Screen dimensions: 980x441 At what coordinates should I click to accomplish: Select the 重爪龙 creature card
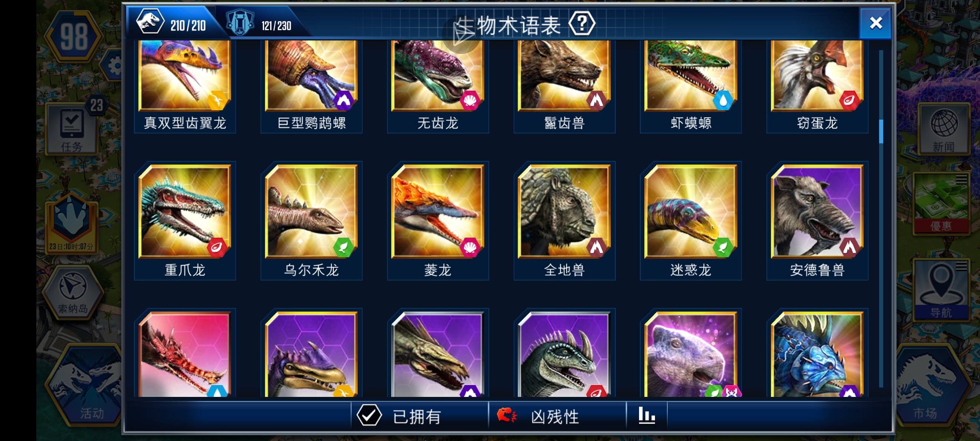click(185, 221)
